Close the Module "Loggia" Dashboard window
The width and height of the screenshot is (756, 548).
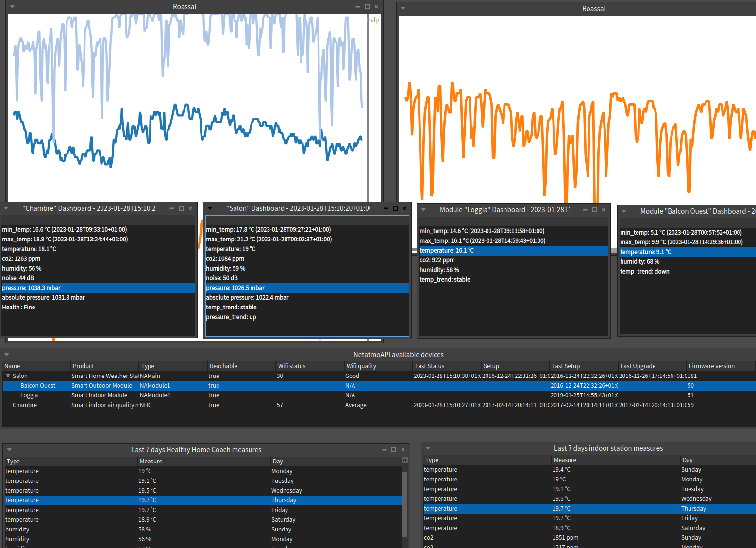(x=604, y=210)
